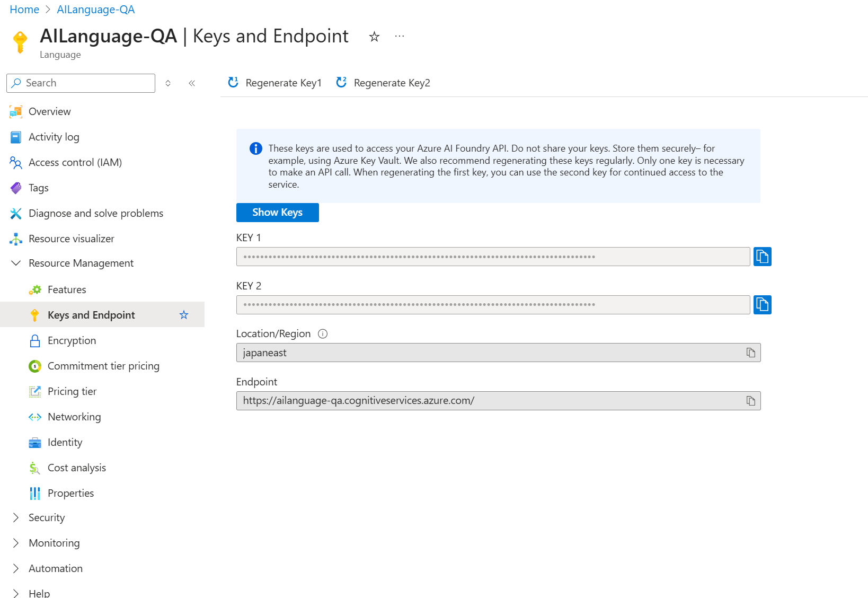The width and height of the screenshot is (868, 598).
Task: Click the Identity briefcase icon
Action: [35, 443]
